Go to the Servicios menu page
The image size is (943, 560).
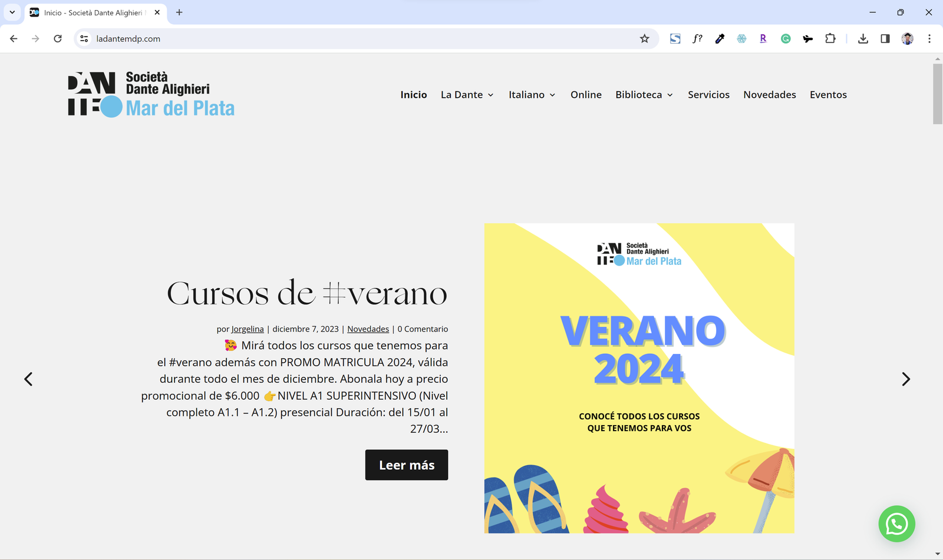point(708,95)
